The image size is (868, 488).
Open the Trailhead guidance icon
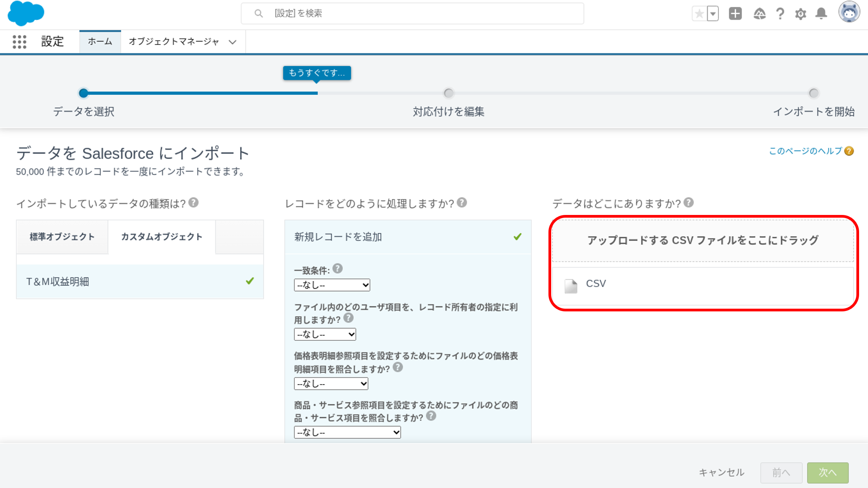click(x=759, y=14)
